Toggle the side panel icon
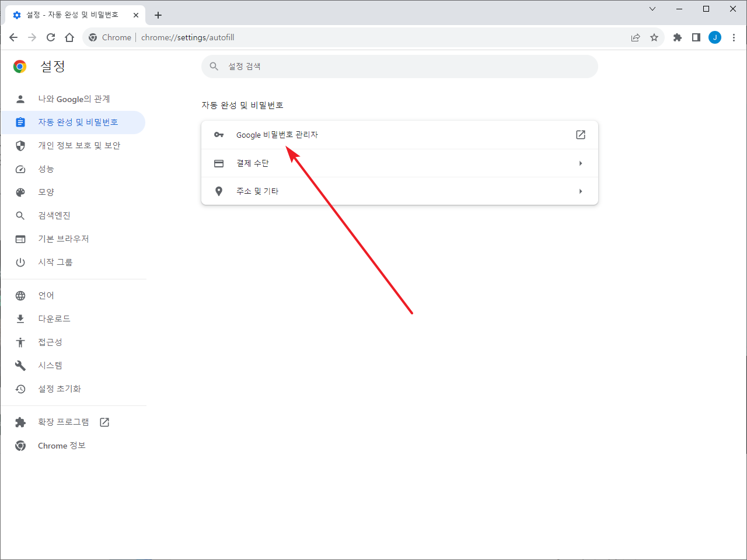Image resolution: width=747 pixels, height=560 pixels. (696, 37)
